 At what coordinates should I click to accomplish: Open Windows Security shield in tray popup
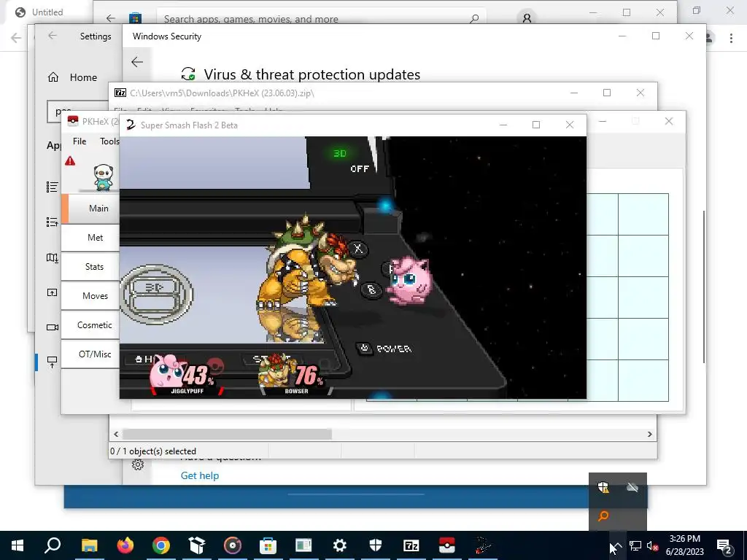click(603, 487)
